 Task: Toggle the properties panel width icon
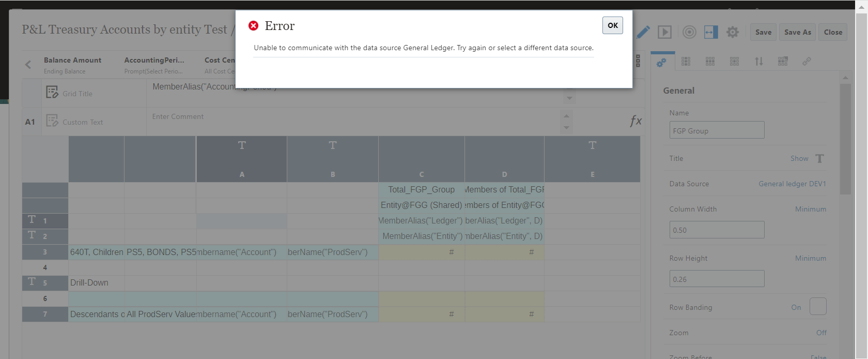click(x=711, y=32)
